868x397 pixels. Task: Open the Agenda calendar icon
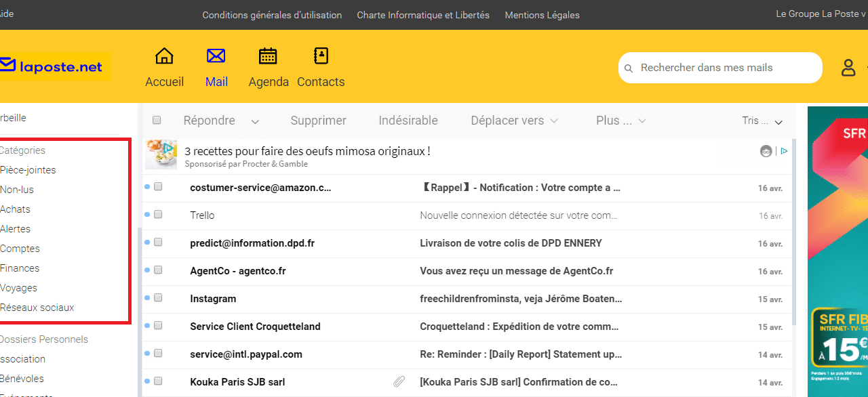[x=268, y=56]
